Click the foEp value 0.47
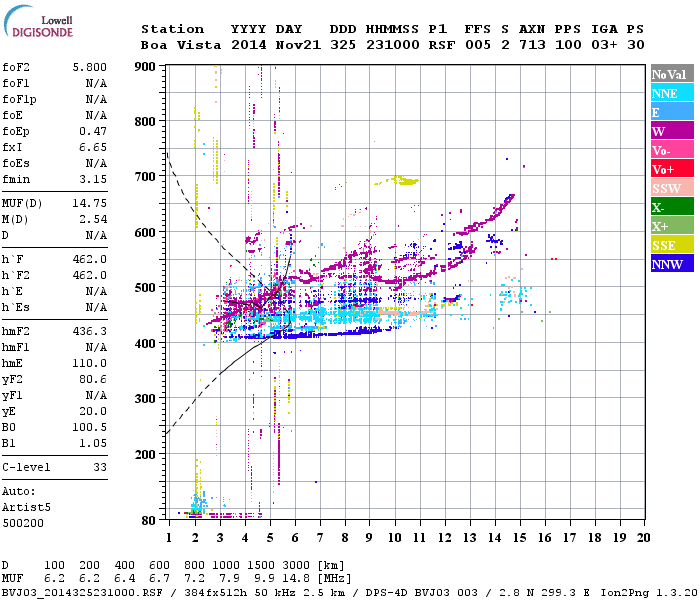This screenshot has width=700, height=600. 93,131
